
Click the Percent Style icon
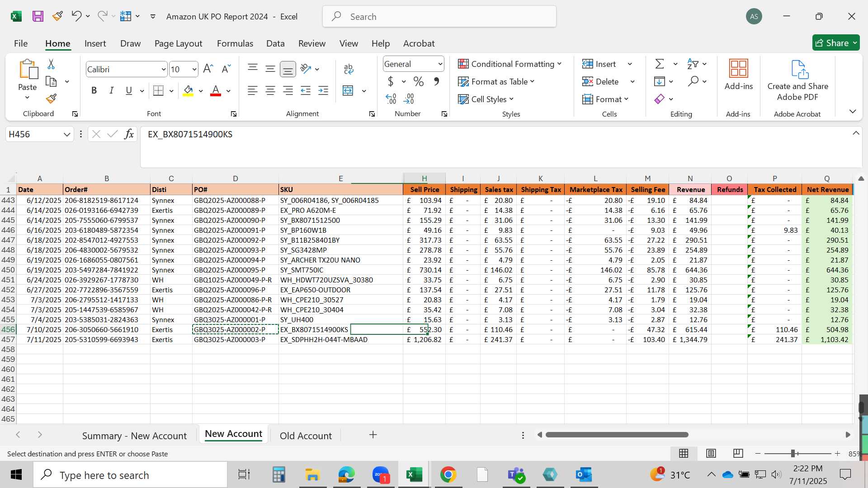click(419, 82)
